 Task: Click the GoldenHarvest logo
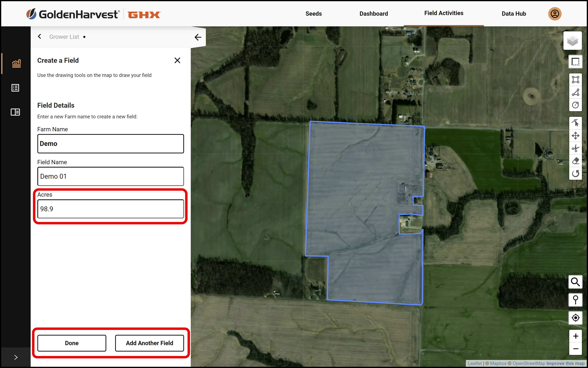[73, 14]
